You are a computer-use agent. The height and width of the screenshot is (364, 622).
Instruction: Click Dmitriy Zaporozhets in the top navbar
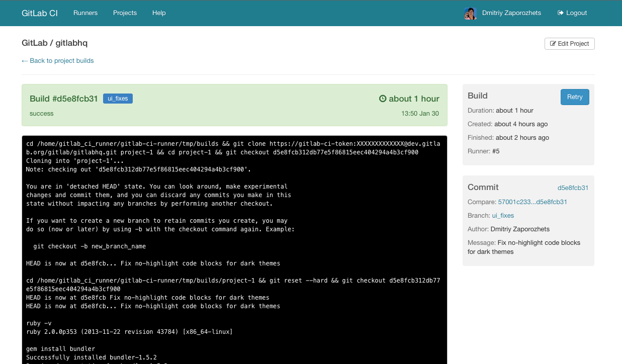[x=511, y=13]
